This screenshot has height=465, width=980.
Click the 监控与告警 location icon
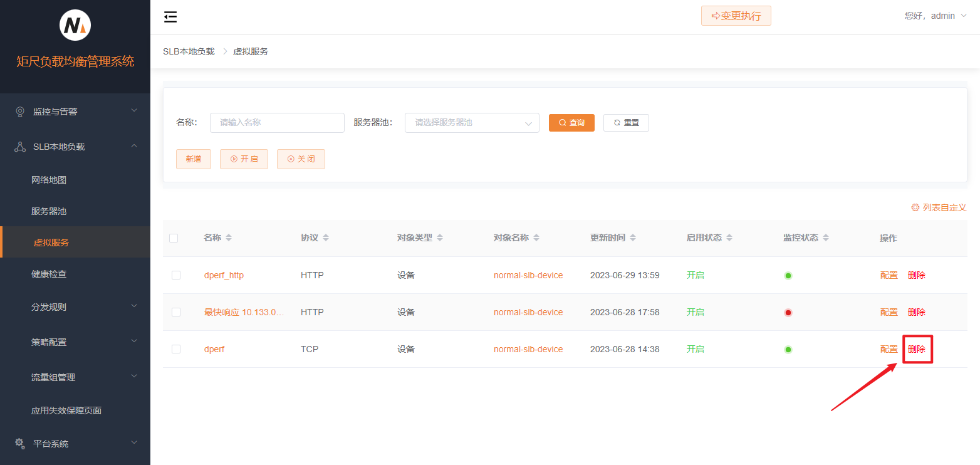[x=20, y=112]
